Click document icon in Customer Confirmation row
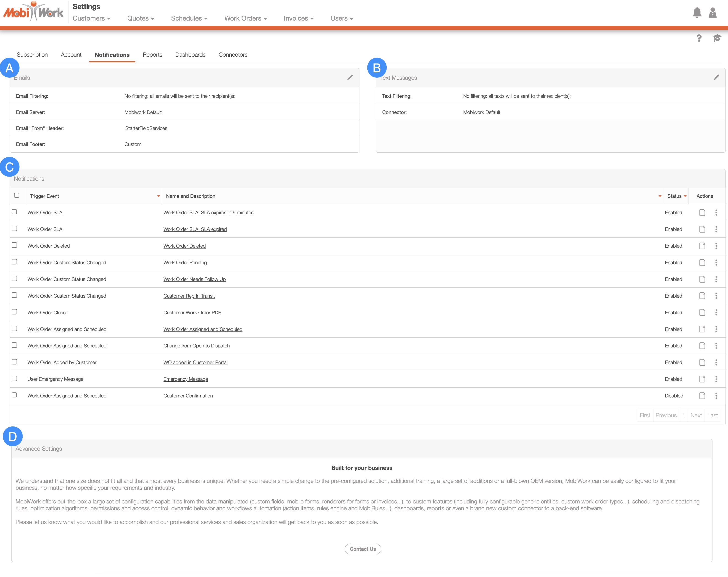 pyautogui.click(x=702, y=396)
